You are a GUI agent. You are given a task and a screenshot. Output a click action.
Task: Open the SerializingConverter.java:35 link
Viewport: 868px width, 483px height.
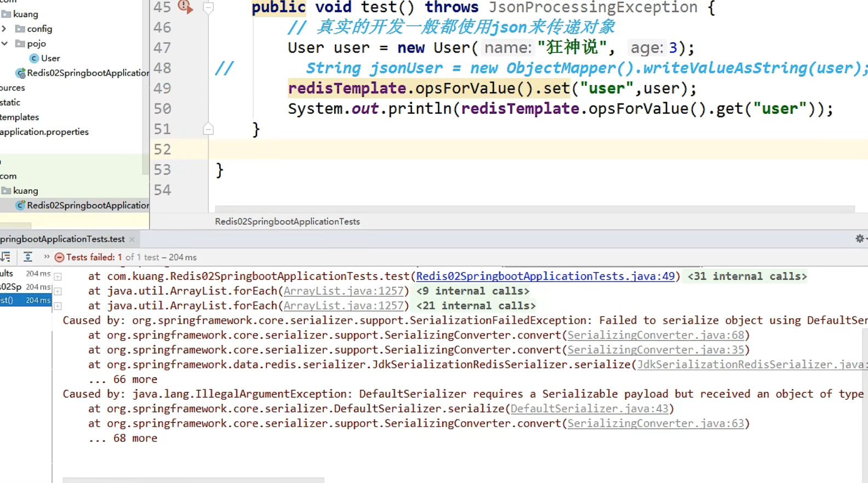656,349
